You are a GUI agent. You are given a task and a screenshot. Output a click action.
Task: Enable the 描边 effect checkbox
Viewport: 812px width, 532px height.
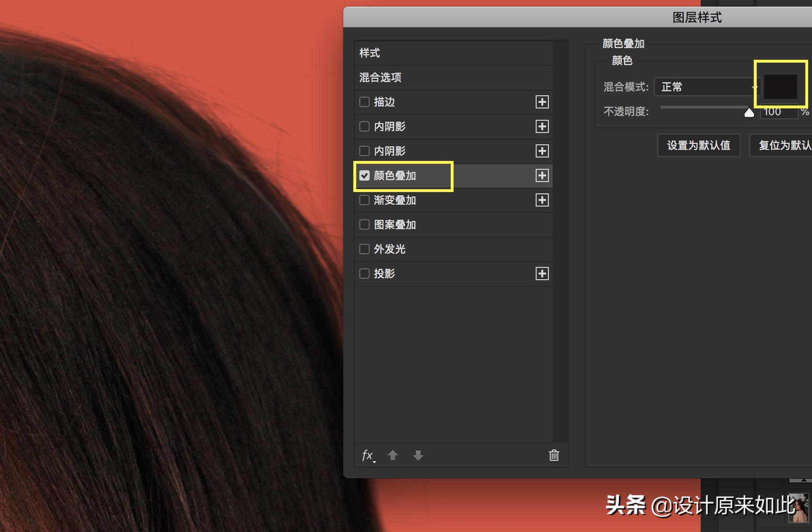[364, 102]
